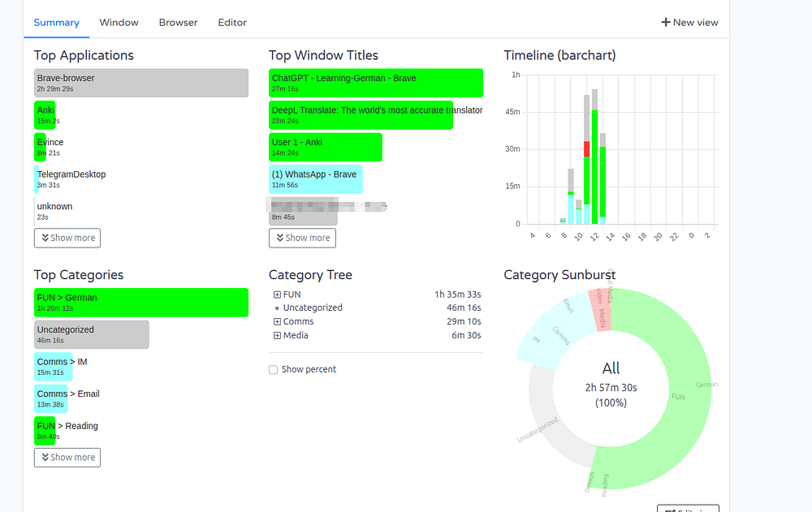Click ChatGPT - Learning-German window title bar

tap(376, 83)
